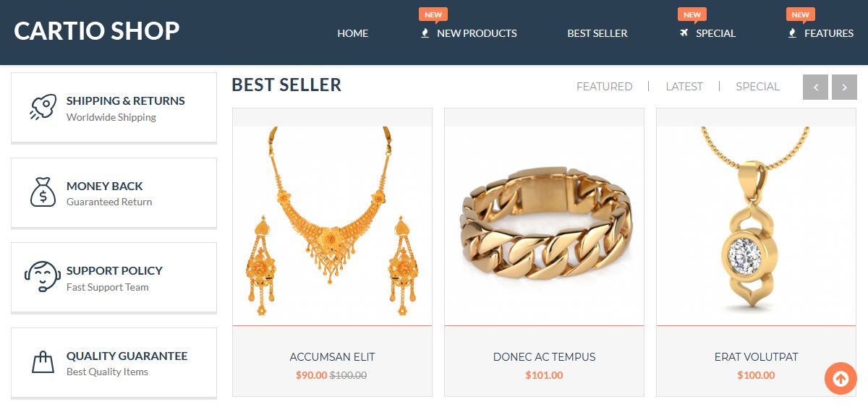Viewport: 868px width, 407px height.
Task: Open the Accumsan Elit product link
Action: click(332, 357)
